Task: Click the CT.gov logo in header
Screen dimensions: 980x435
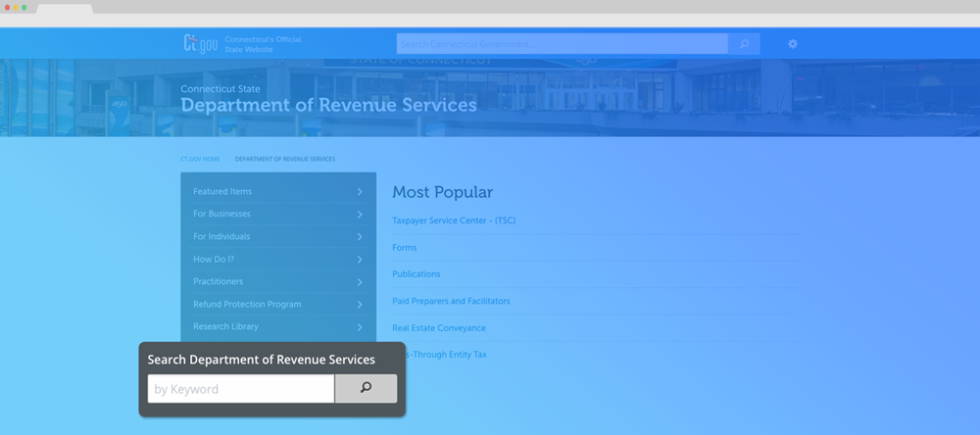Action: 200,43
